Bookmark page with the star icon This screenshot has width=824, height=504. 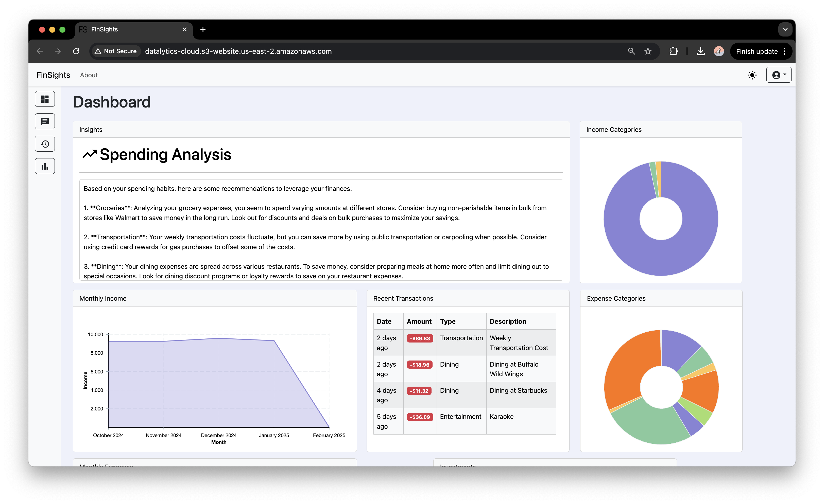[x=648, y=51]
